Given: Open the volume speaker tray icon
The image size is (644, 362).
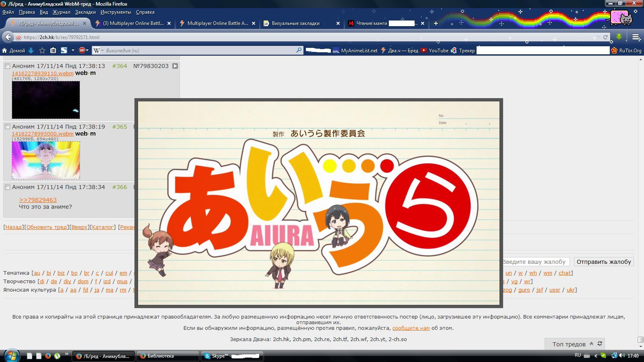Looking at the screenshot, I should pos(622,356).
